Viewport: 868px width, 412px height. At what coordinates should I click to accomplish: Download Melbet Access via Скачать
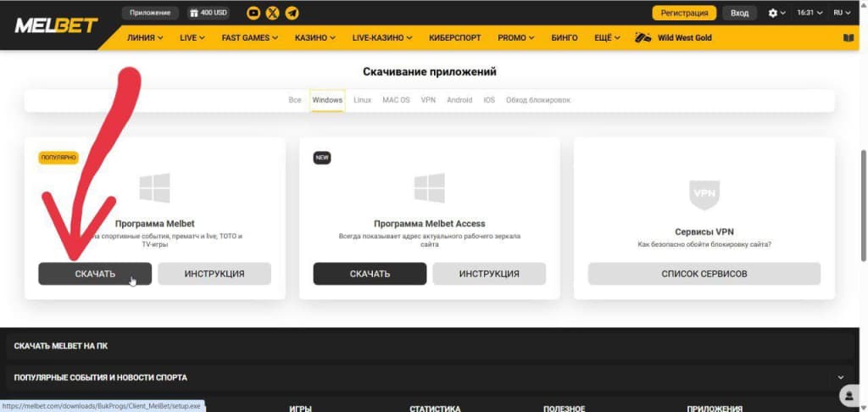click(370, 274)
